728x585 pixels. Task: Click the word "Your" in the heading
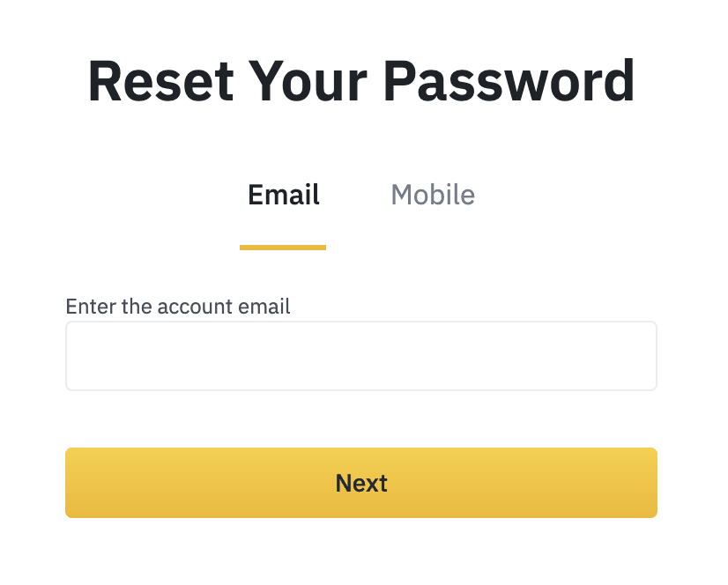(308, 81)
